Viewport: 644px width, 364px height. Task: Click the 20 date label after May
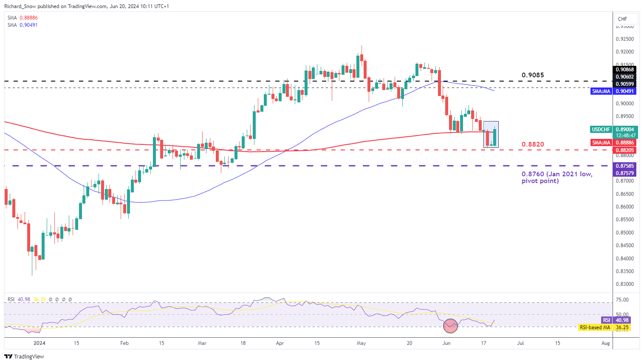[410, 343]
